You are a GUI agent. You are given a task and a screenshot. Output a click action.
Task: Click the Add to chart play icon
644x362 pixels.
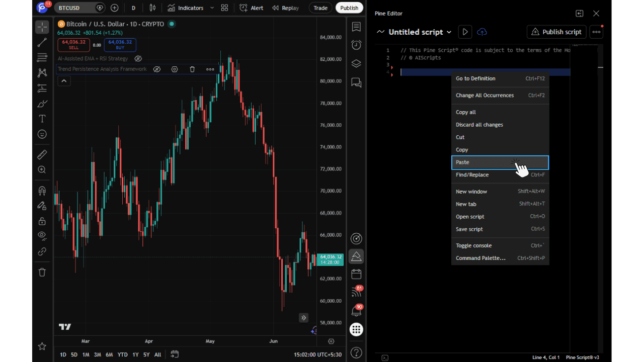[465, 32]
